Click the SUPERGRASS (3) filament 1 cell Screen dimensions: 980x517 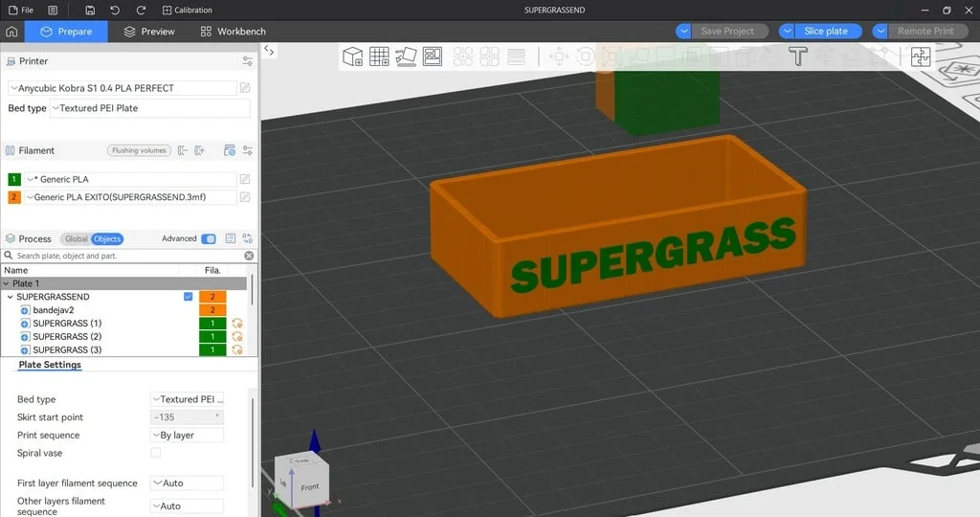click(212, 350)
